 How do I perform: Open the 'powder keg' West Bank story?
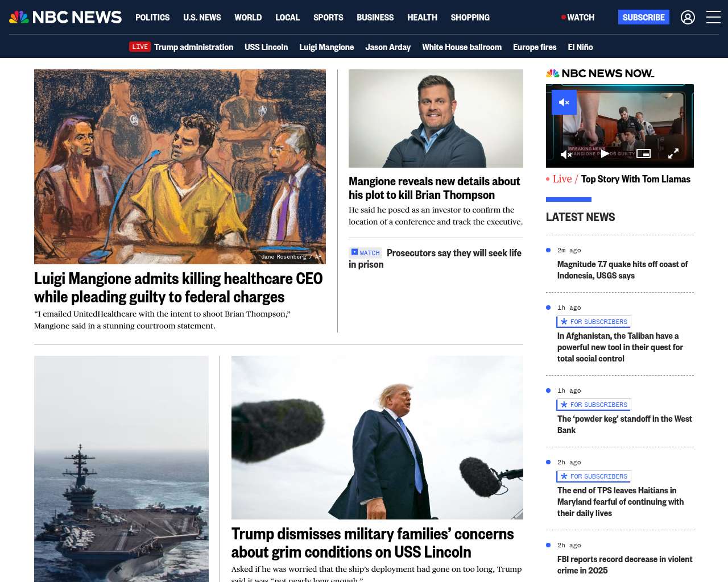pyautogui.click(x=624, y=425)
